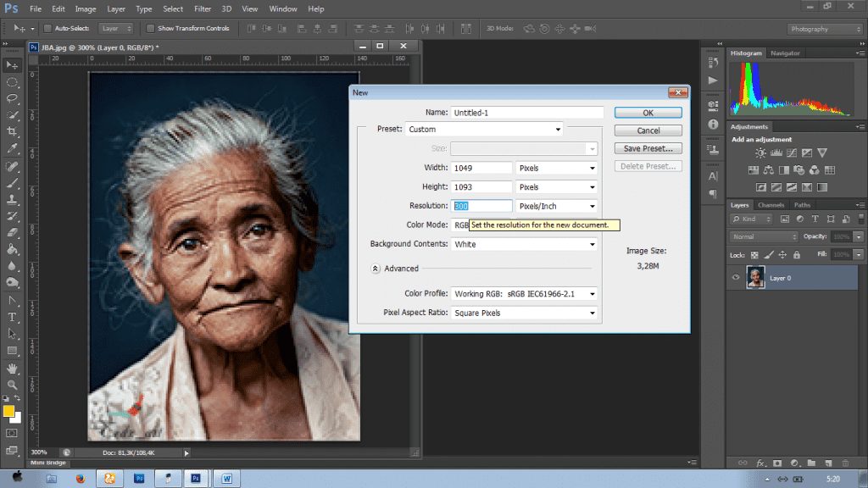Open the Background Contents dropdown

525,244
